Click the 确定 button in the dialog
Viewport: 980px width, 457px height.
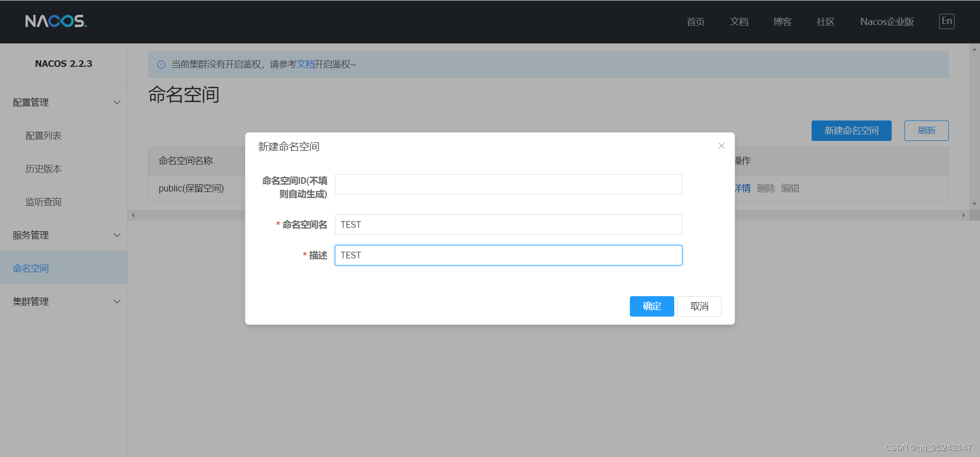[652, 306]
